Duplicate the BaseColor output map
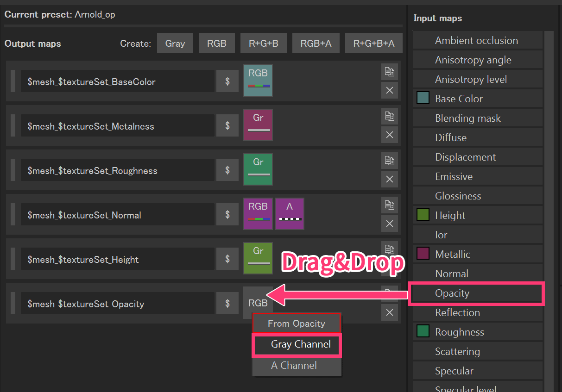Viewport: 562px width, 392px height. (389, 72)
